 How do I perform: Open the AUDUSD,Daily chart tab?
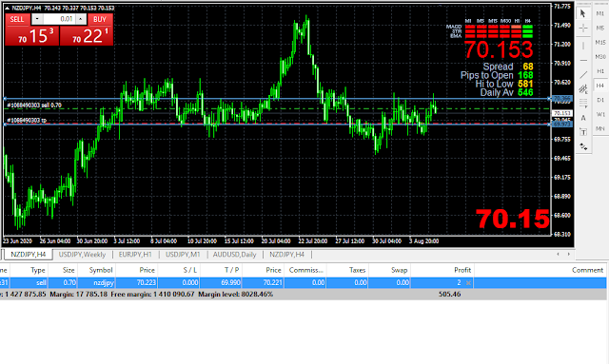234,255
